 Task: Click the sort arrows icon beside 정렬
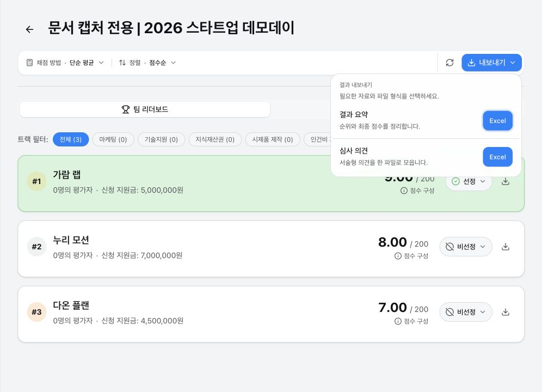click(x=122, y=63)
